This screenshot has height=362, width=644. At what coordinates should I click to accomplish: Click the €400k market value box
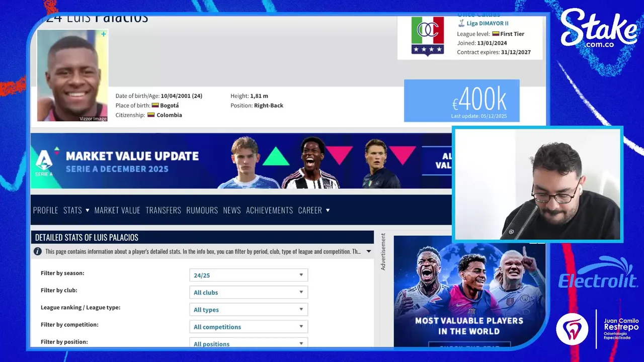pos(462,101)
